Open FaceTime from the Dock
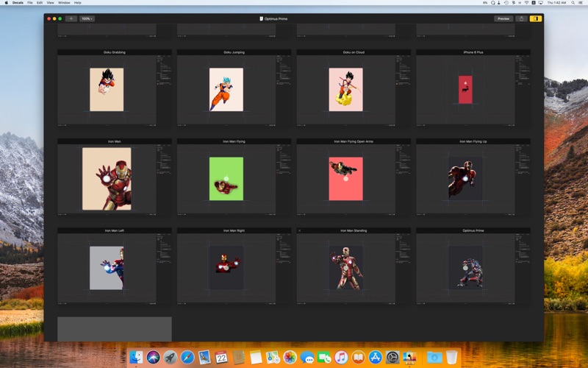This screenshot has height=368, width=588. coord(324,357)
